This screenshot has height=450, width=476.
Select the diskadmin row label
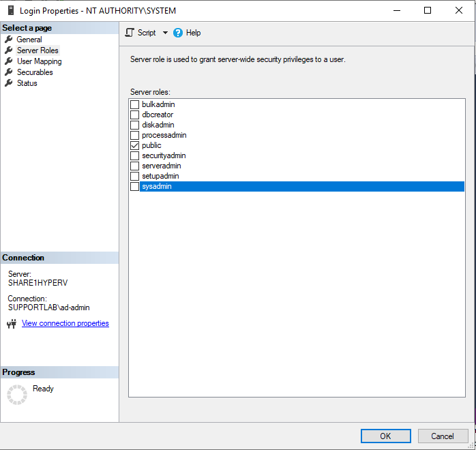click(x=158, y=125)
